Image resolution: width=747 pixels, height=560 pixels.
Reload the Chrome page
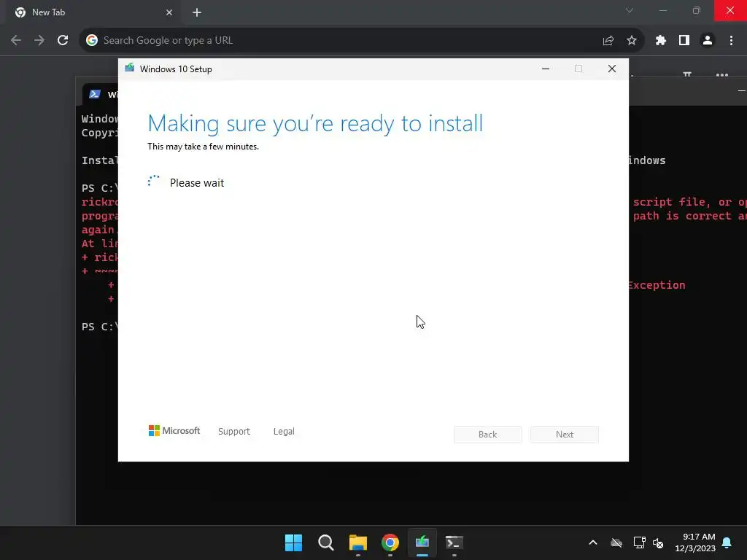pyautogui.click(x=63, y=41)
